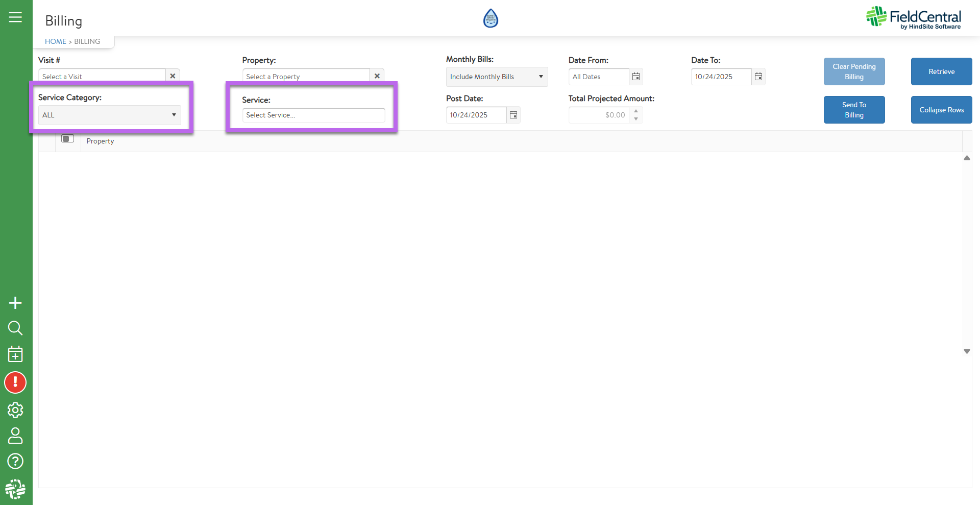This screenshot has width=980, height=505.
Task: Click the plus add icon in sidebar
Action: tap(15, 303)
